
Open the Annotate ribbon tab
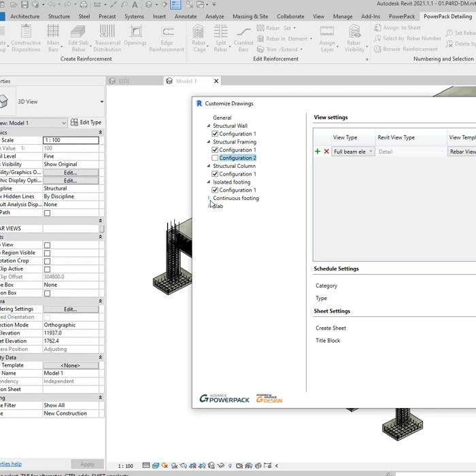186,16
